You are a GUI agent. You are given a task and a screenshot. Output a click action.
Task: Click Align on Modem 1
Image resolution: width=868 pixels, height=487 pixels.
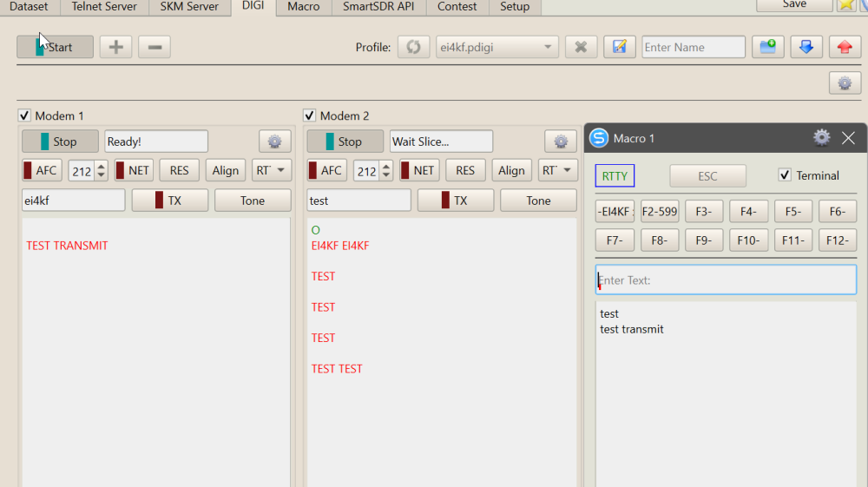point(226,170)
